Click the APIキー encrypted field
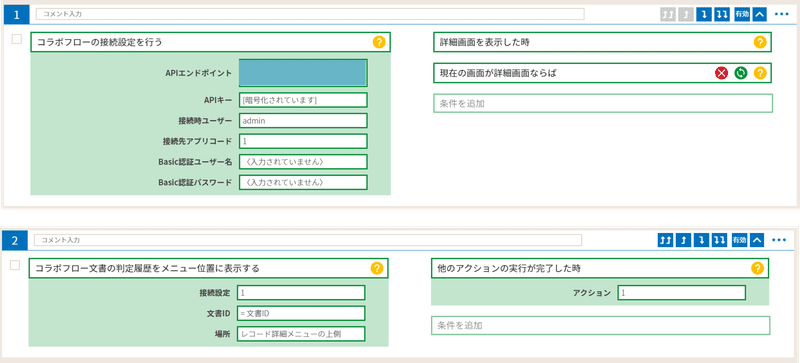800x363 pixels. (303, 100)
